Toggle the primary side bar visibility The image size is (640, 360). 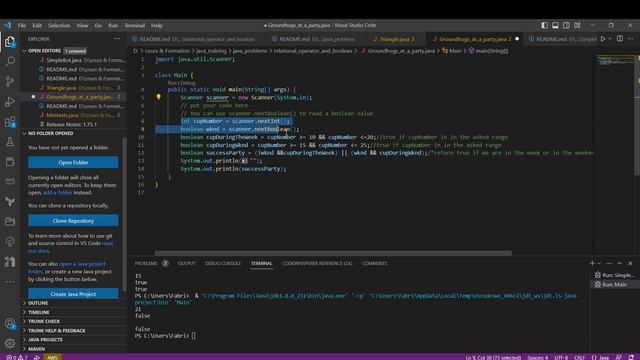click(x=544, y=25)
